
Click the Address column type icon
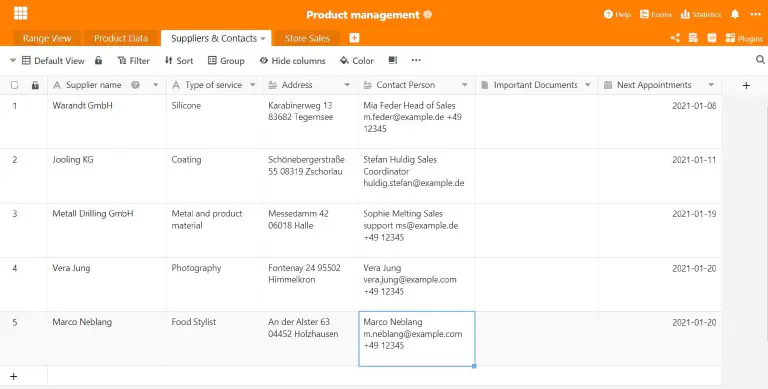[273, 85]
